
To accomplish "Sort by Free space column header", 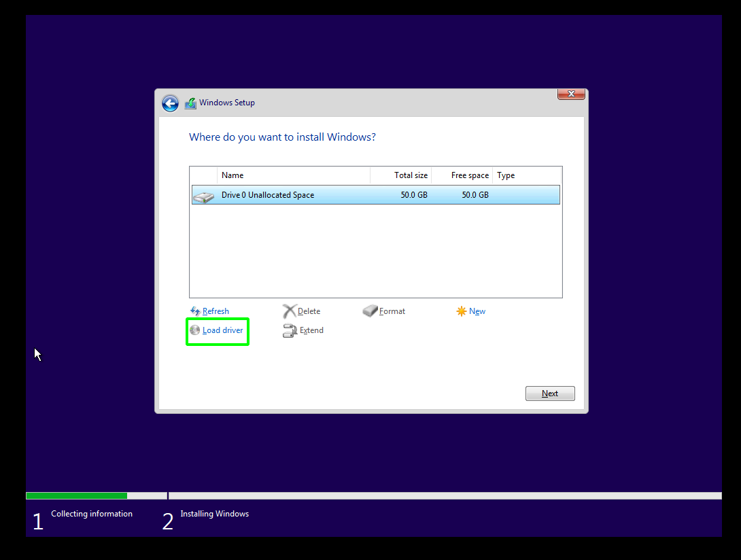I will click(x=462, y=175).
